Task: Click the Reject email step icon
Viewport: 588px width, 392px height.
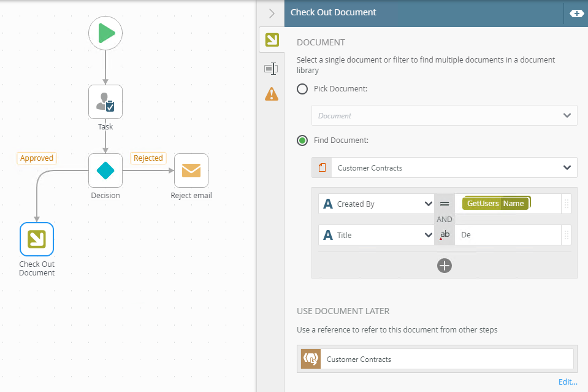Action: tap(191, 170)
